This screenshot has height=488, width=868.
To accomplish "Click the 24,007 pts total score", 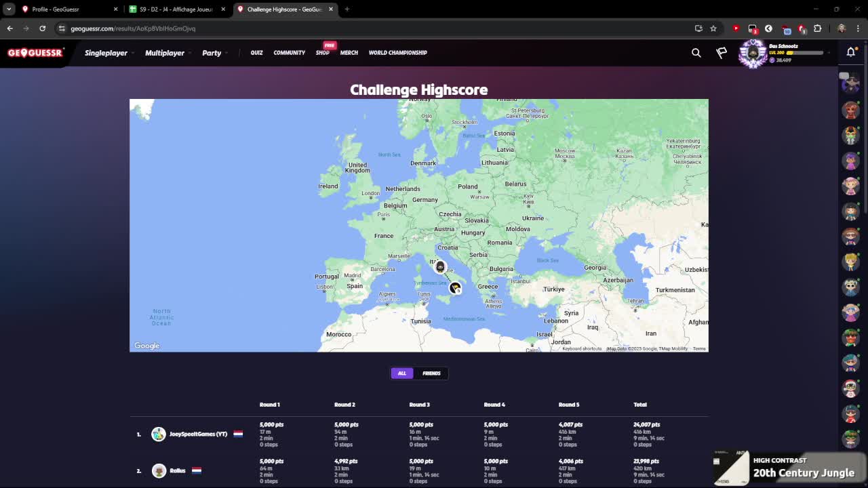I will 646,425.
